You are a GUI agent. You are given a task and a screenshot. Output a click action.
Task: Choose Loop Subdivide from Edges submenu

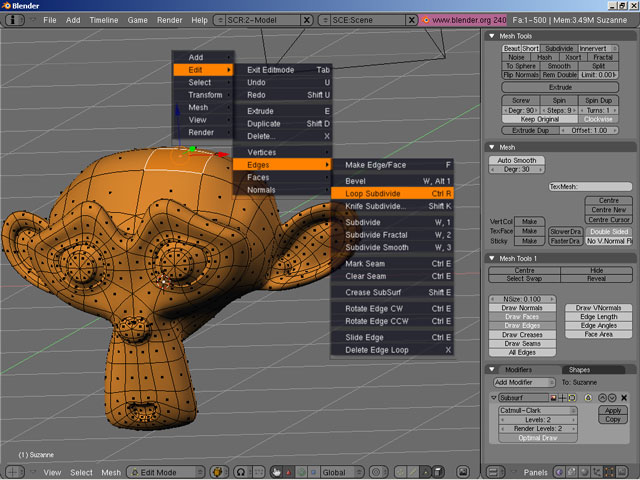click(x=392, y=193)
